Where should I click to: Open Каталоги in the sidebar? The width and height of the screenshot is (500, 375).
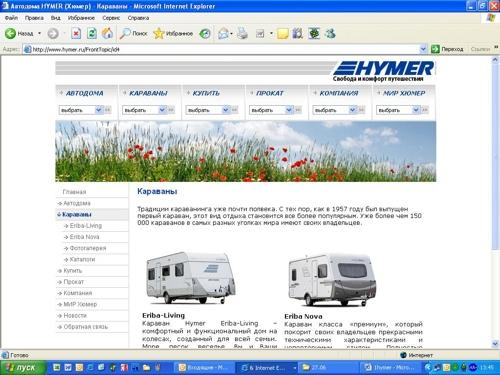click(x=82, y=259)
